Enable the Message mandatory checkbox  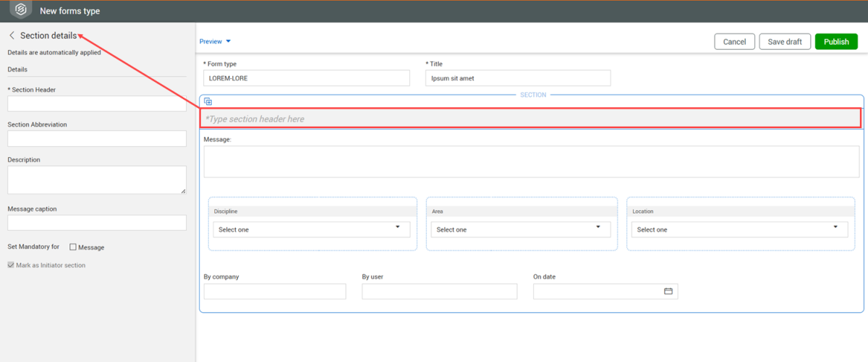click(73, 248)
